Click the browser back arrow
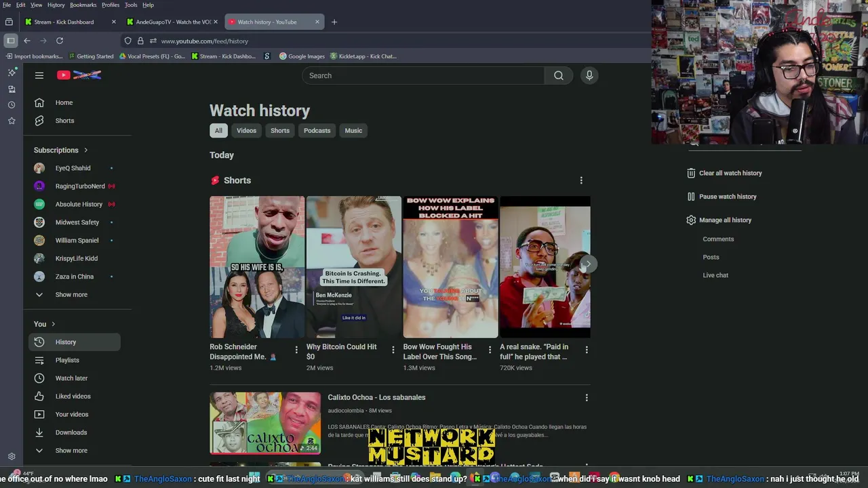868x488 pixels. pyautogui.click(x=27, y=41)
